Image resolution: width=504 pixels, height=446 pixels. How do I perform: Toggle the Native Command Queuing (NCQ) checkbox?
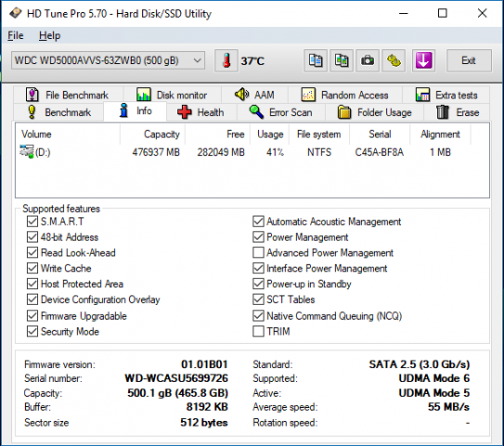(258, 316)
